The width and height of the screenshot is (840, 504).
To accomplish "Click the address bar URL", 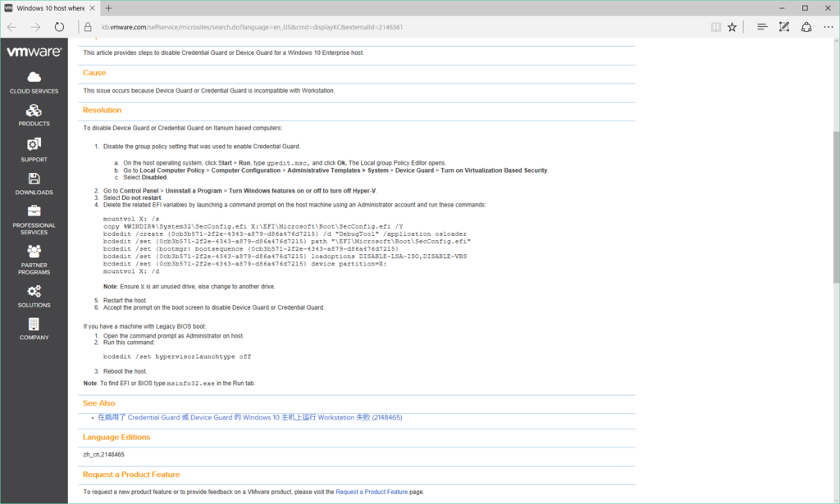I will click(252, 27).
